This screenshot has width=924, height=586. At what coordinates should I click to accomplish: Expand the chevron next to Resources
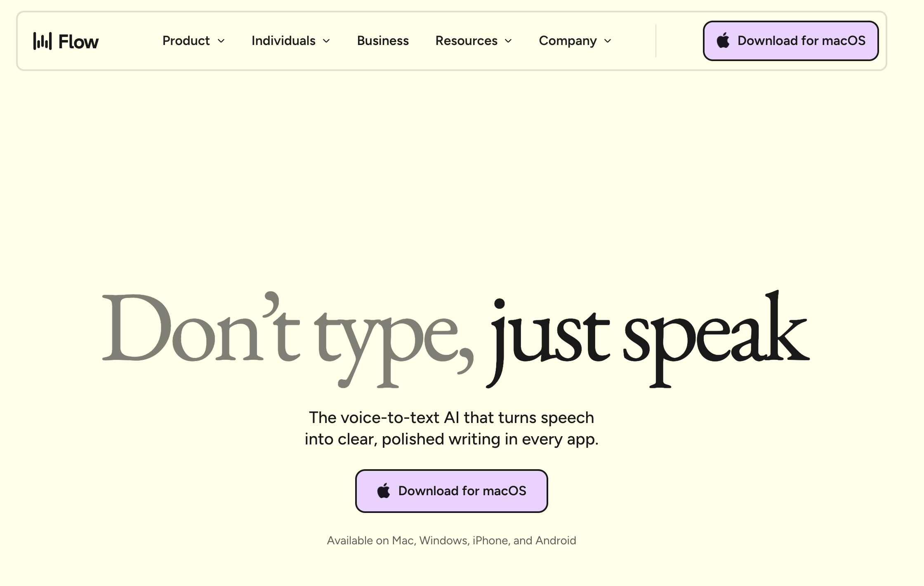pos(508,41)
